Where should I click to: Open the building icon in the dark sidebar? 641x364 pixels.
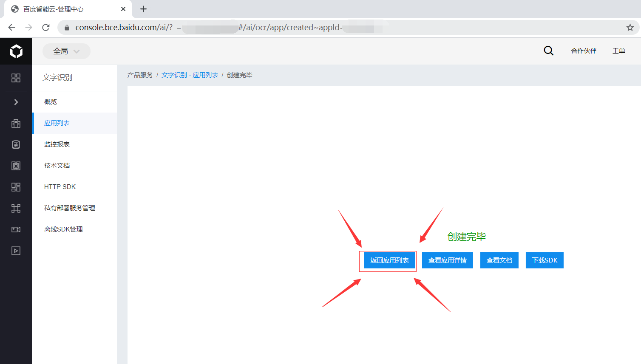(x=16, y=123)
